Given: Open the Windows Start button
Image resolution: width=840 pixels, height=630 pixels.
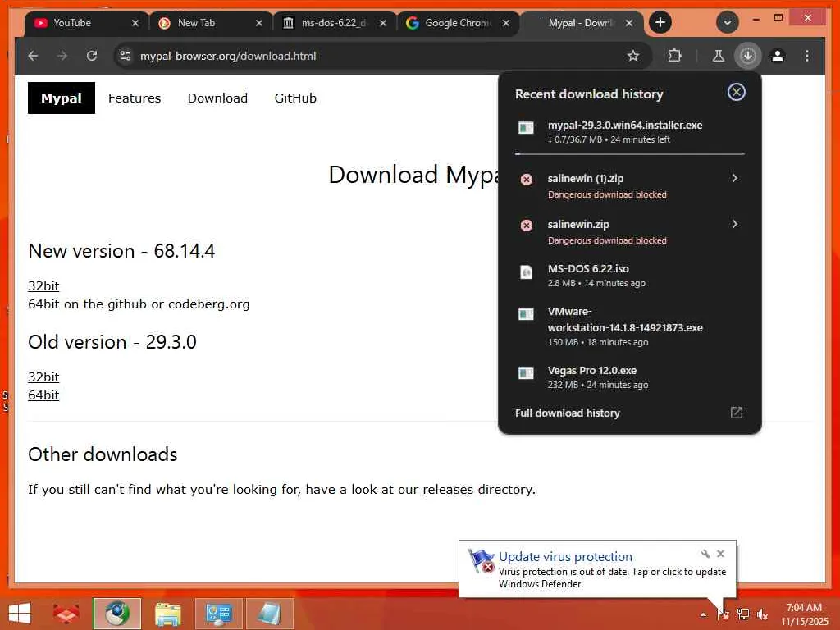Looking at the screenshot, I should point(20,614).
